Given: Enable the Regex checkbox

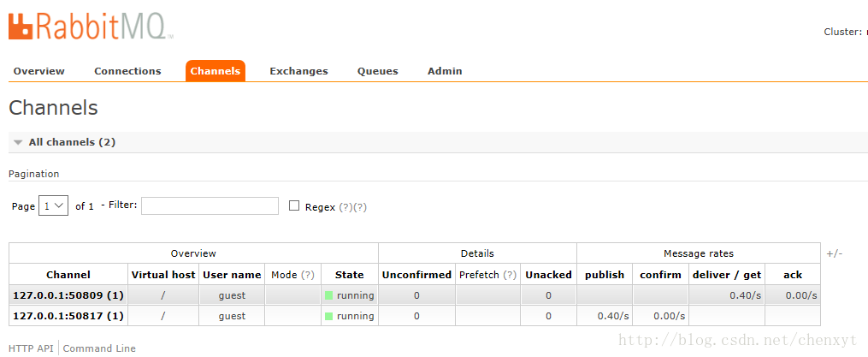Looking at the screenshot, I should pos(294,206).
